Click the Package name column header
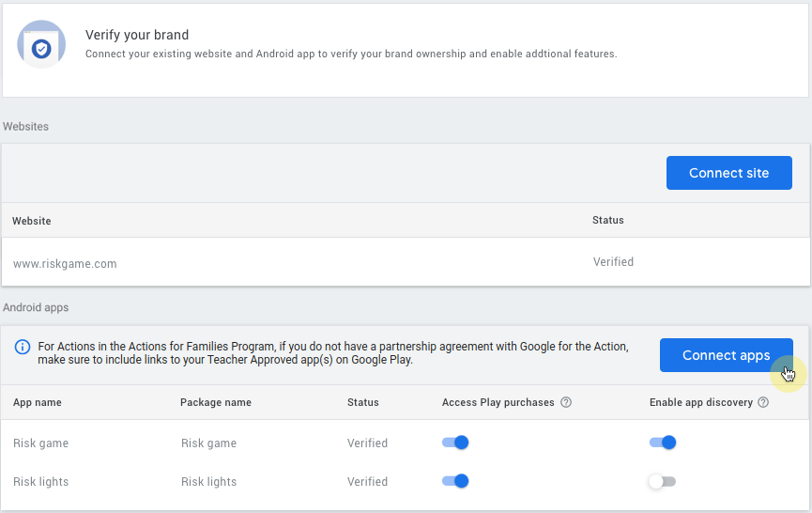The image size is (812, 513). [x=216, y=402]
